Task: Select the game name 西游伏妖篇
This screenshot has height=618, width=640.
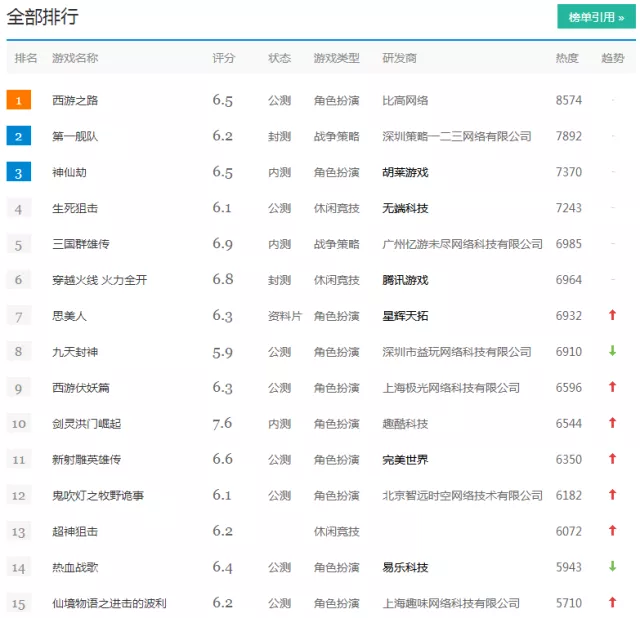Action: point(81,388)
